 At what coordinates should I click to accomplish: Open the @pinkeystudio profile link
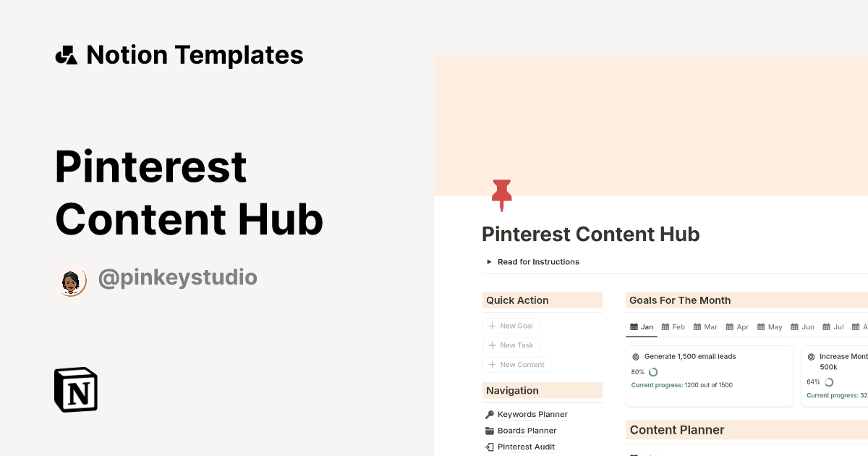[x=178, y=277]
